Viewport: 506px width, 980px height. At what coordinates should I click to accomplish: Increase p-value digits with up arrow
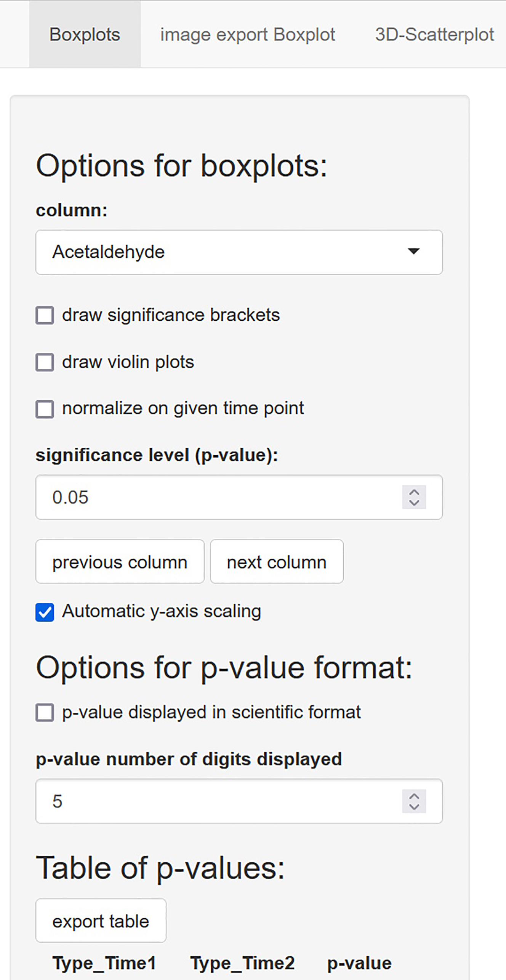[x=414, y=796]
